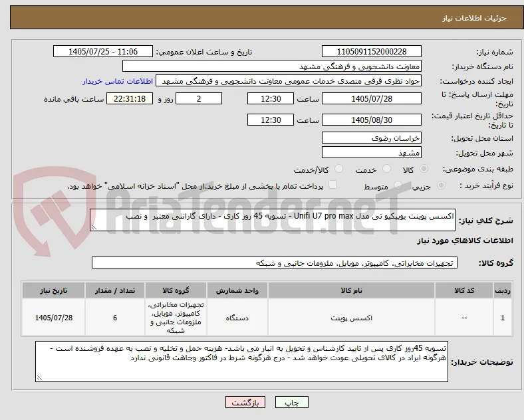This screenshot has height=420, width=524.
Task: Click the اکسس پوینت item name cell
Action: tap(351, 318)
